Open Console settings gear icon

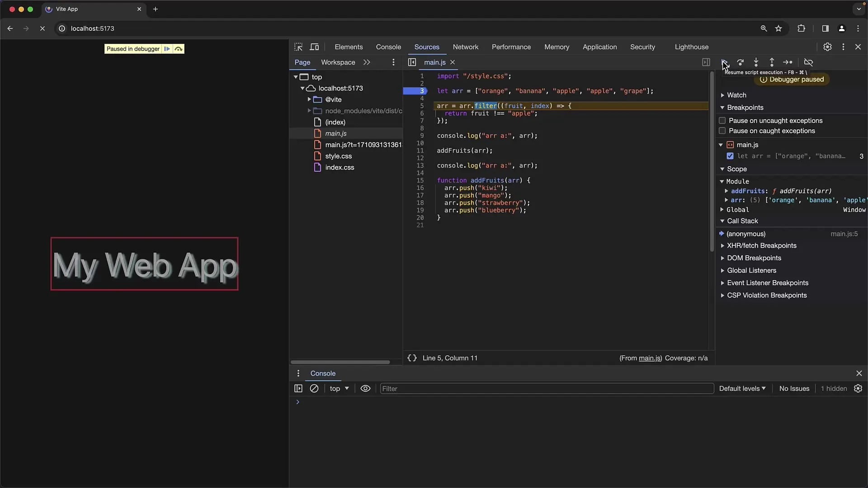click(x=858, y=389)
